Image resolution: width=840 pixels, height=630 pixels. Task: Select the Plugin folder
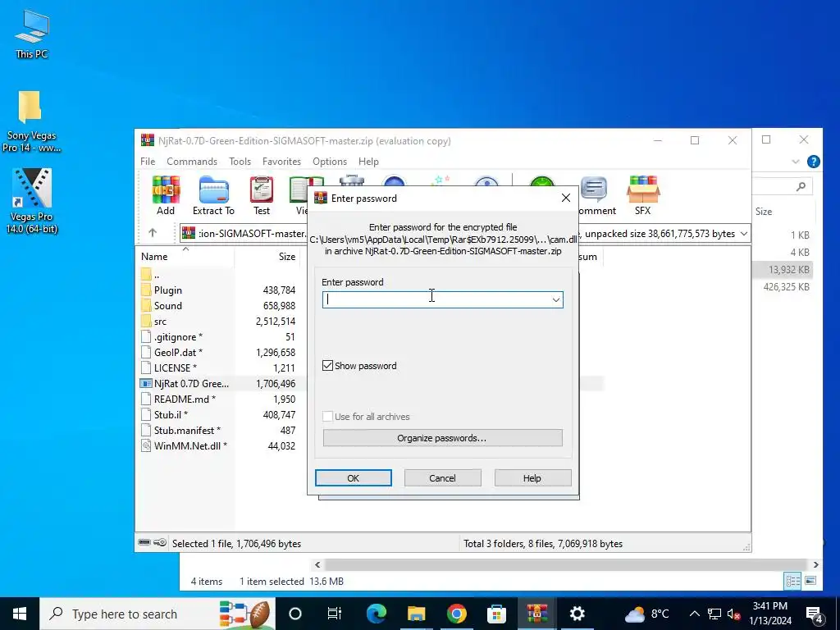click(167, 290)
